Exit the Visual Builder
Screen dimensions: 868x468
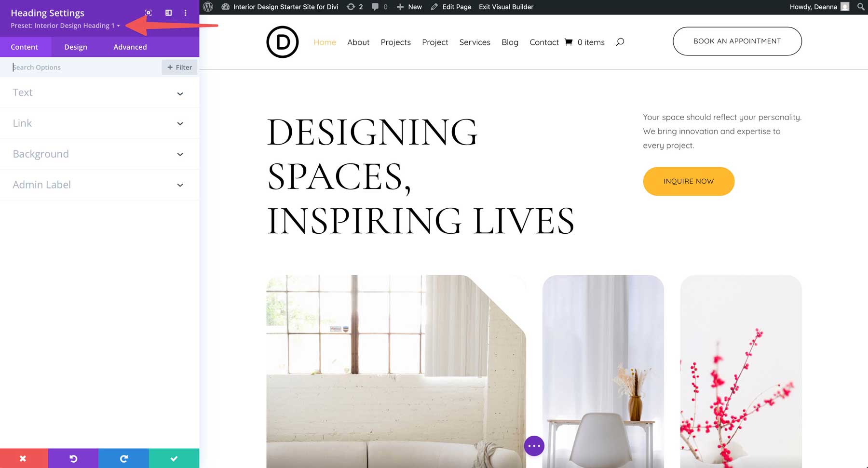coord(505,7)
